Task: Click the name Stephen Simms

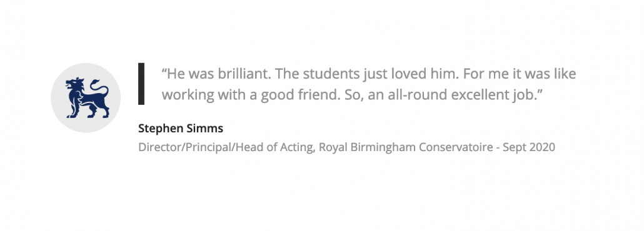Action: pyautogui.click(x=181, y=129)
